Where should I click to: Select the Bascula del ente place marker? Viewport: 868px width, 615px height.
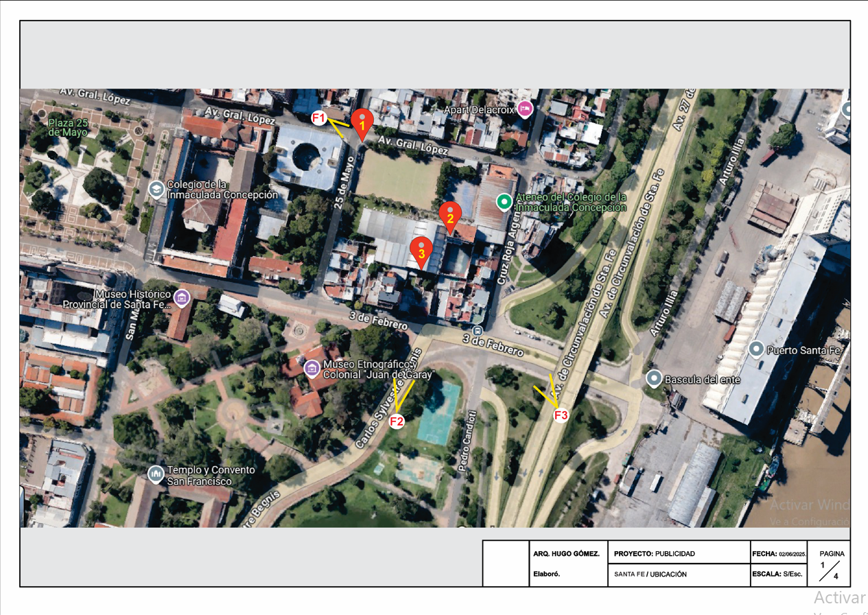pyautogui.click(x=654, y=378)
